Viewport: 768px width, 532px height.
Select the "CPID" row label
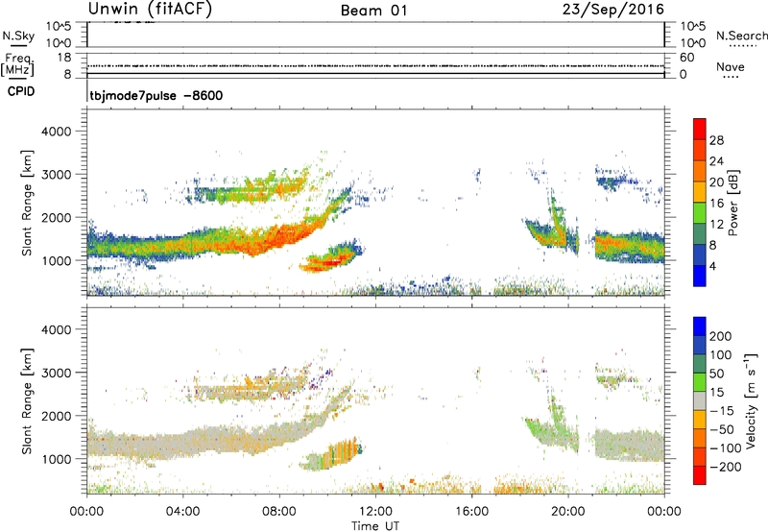click(x=21, y=91)
